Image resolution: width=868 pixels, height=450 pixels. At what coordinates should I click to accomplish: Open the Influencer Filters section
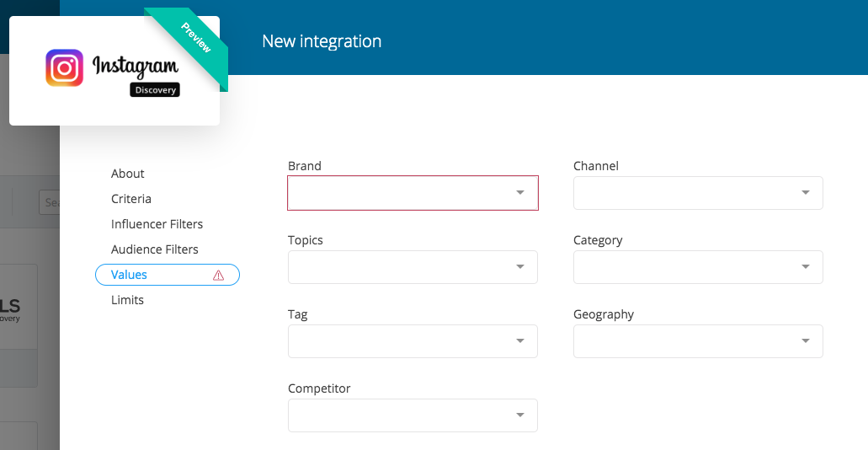click(157, 224)
